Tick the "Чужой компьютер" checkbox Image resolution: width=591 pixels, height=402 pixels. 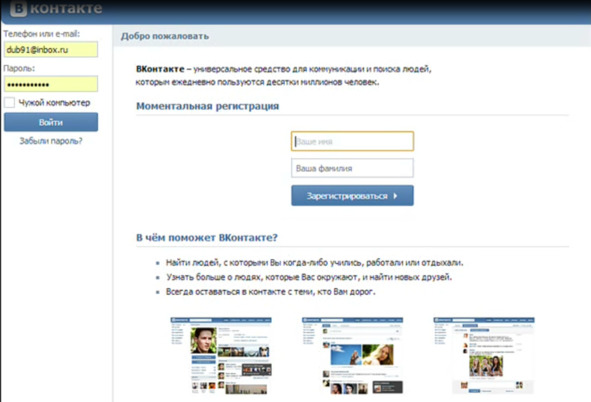tap(9, 102)
